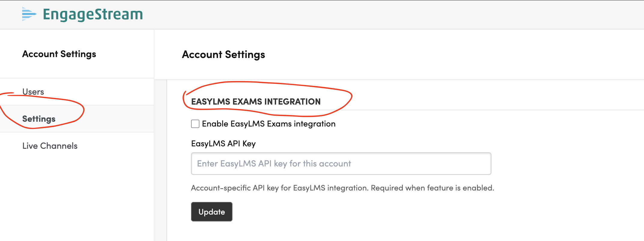Click the "EasyLMS API Key" field label

pyautogui.click(x=223, y=144)
